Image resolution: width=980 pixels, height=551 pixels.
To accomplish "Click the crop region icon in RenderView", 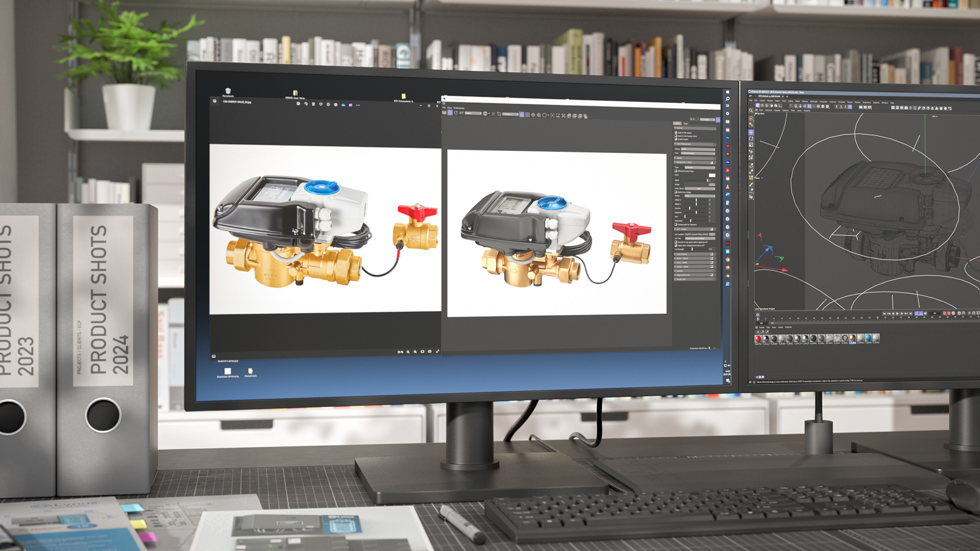I will (x=499, y=114).
